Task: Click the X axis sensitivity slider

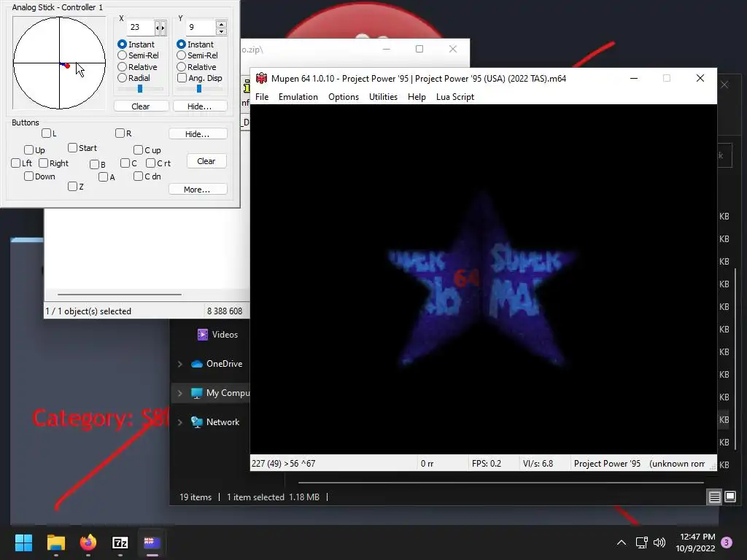Action: point(140,88)
